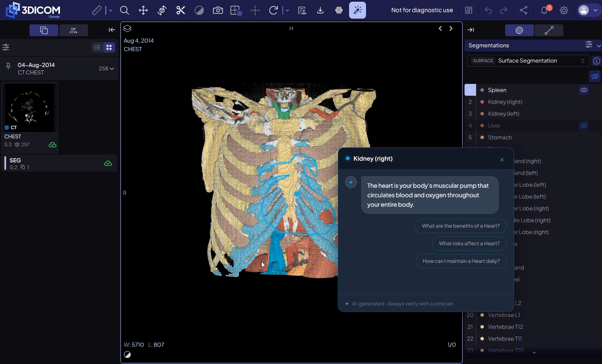This screenshot has height=364, width=602.
Task: Open the series filter settings icon
Action: click(x=6, y=47)
